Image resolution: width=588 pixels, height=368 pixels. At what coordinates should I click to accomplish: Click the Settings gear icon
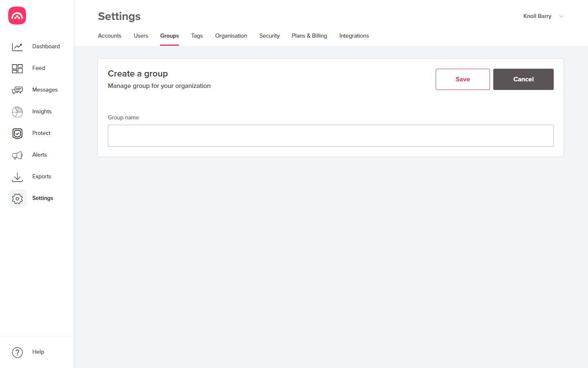pos(17,198)
